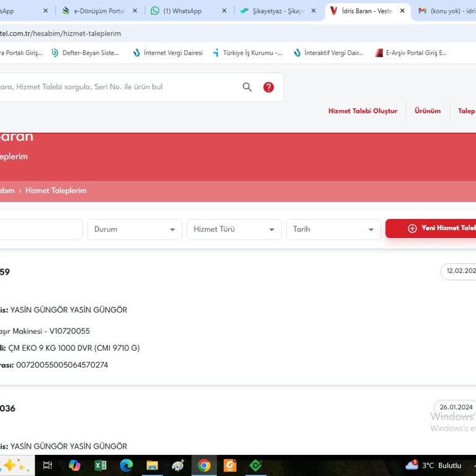Select the İdris Baran Vestel tab
The image size is (476, 476).
(367, 11)
